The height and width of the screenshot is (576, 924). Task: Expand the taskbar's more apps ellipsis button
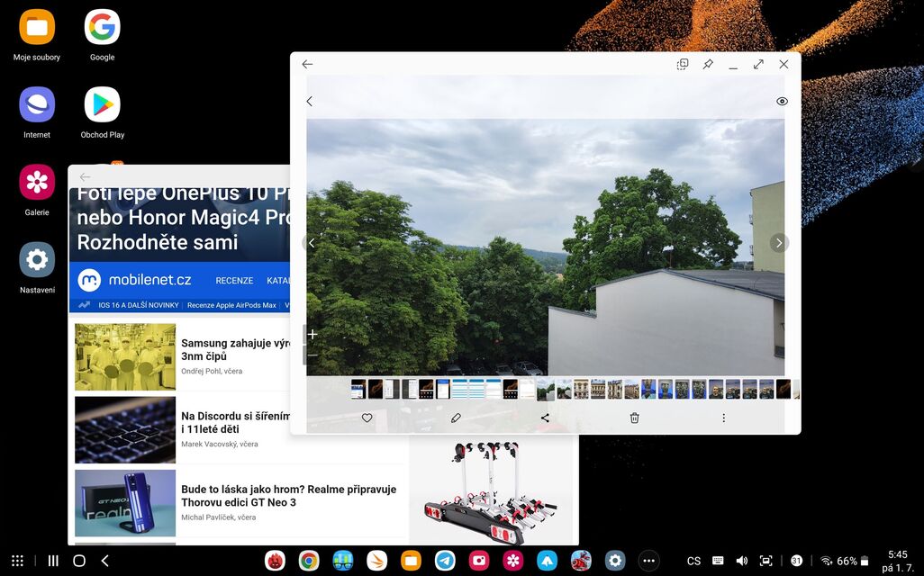[x=648, y=561]
